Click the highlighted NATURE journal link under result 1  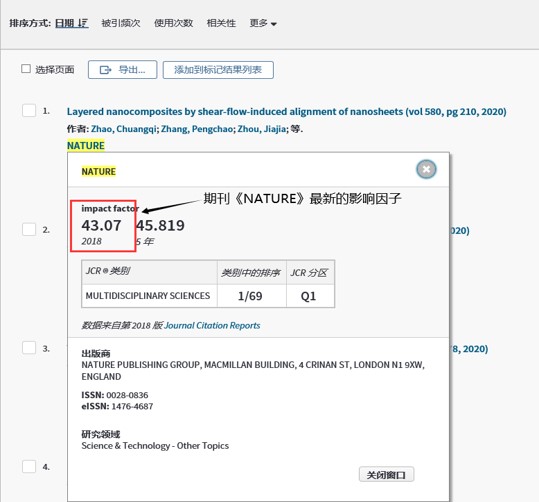(x=86, y=146)
